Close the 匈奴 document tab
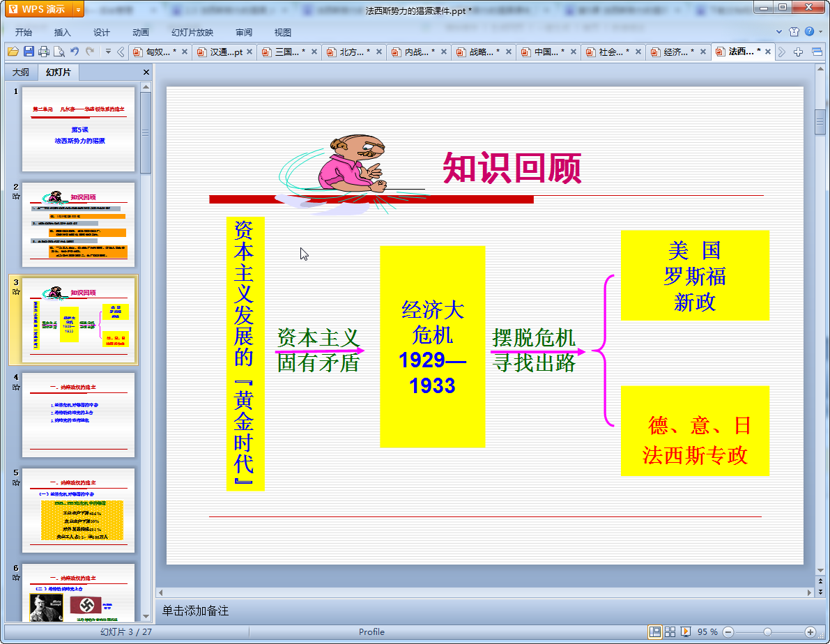 pyautogui.click(x=185, y=52)
